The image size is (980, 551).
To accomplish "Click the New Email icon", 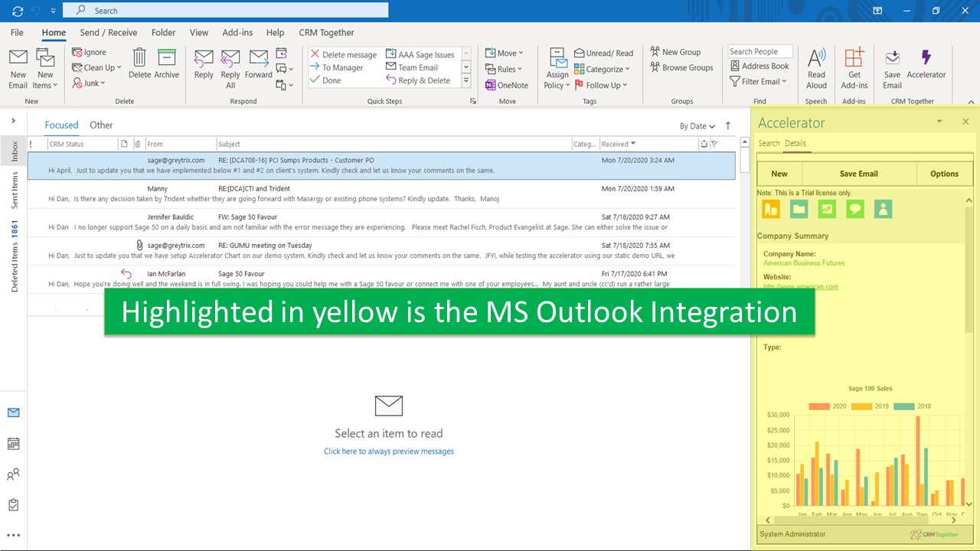I will [18, 58].
